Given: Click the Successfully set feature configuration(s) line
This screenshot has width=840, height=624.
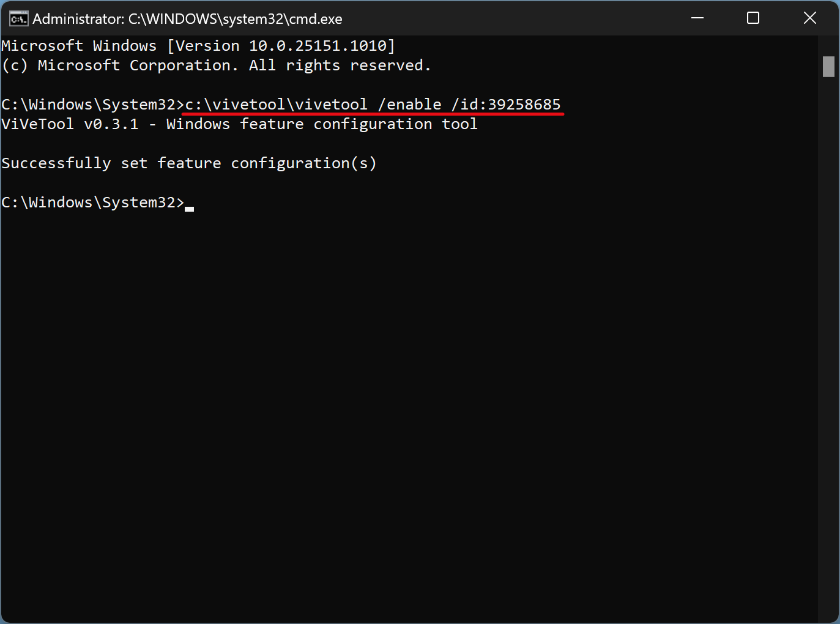Looking at the screenshot, I should coord(189,163).
